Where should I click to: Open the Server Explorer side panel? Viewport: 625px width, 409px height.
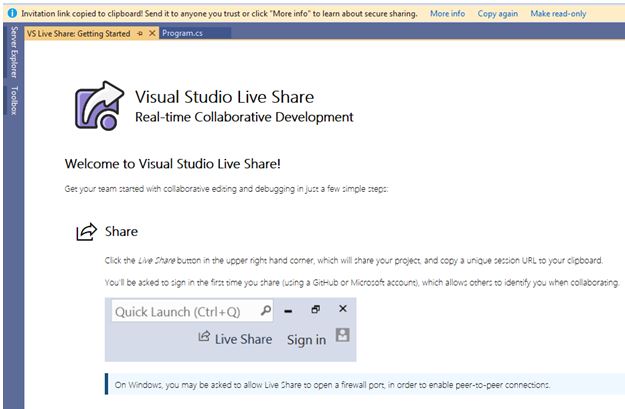click(x=14, y=52)
